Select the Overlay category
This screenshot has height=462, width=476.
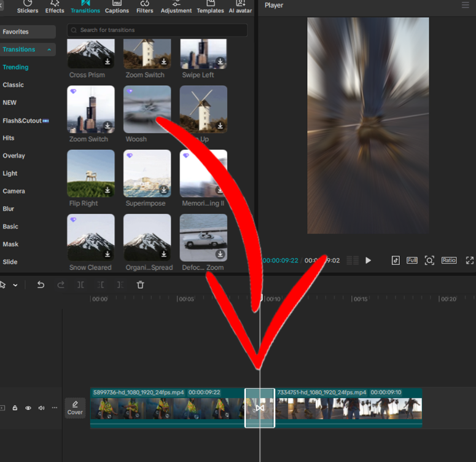[x=14, y=156]
